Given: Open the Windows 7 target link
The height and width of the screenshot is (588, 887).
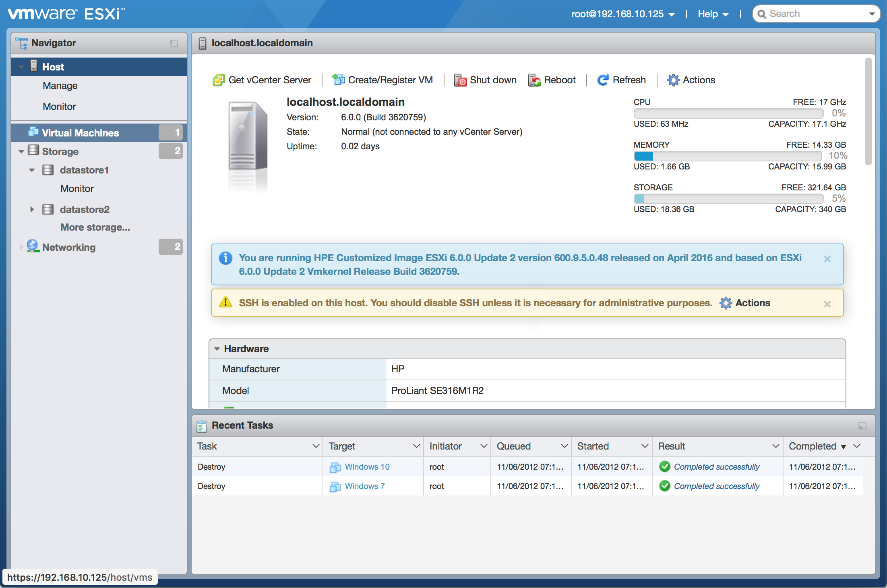Looking at the screenshot, I should 365,486.
